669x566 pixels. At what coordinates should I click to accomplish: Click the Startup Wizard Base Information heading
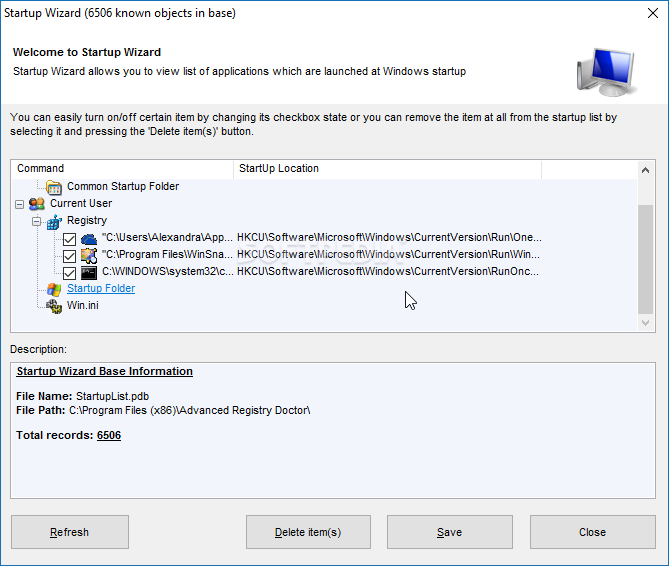tap(105, 371)
